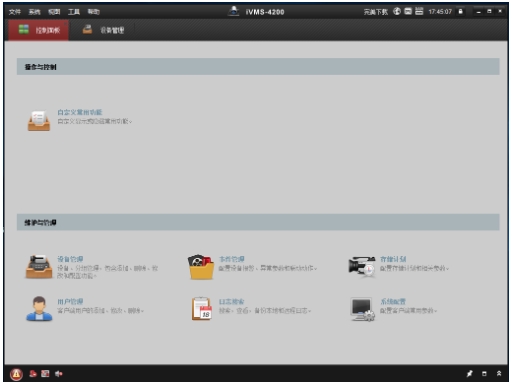Open the 用户管理 user management link
The width and height of the screenshot is (516, 382).
tap(70, 302)
